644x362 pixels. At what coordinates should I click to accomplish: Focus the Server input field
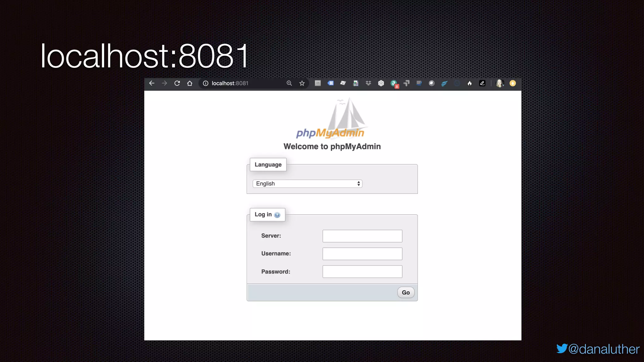pos(362,236)
